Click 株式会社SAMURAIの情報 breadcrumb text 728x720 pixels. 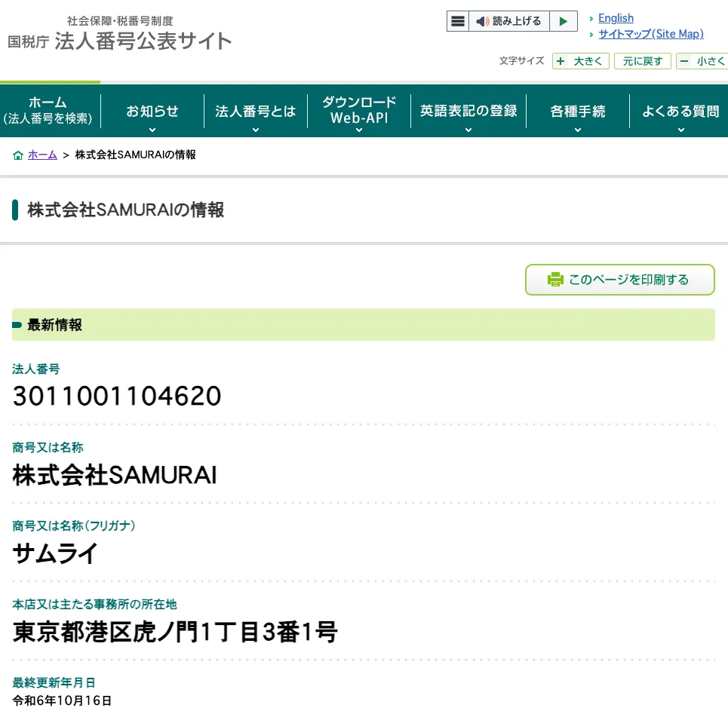136,155
